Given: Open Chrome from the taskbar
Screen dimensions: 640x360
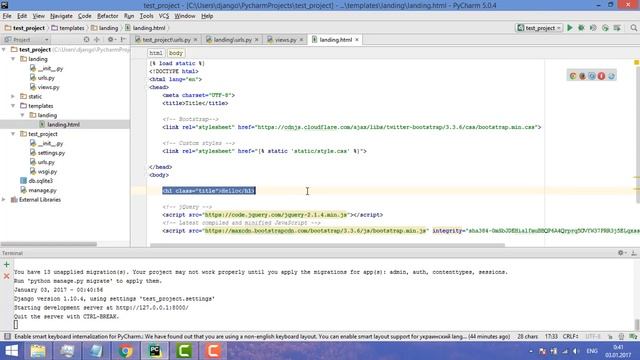Looking at the screenshot, I should coord(126,351).
